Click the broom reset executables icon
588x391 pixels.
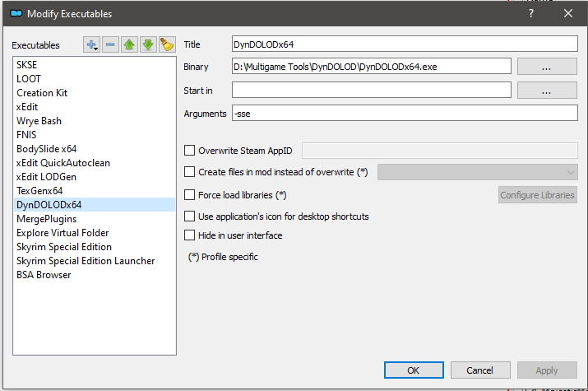pos(167,44)
